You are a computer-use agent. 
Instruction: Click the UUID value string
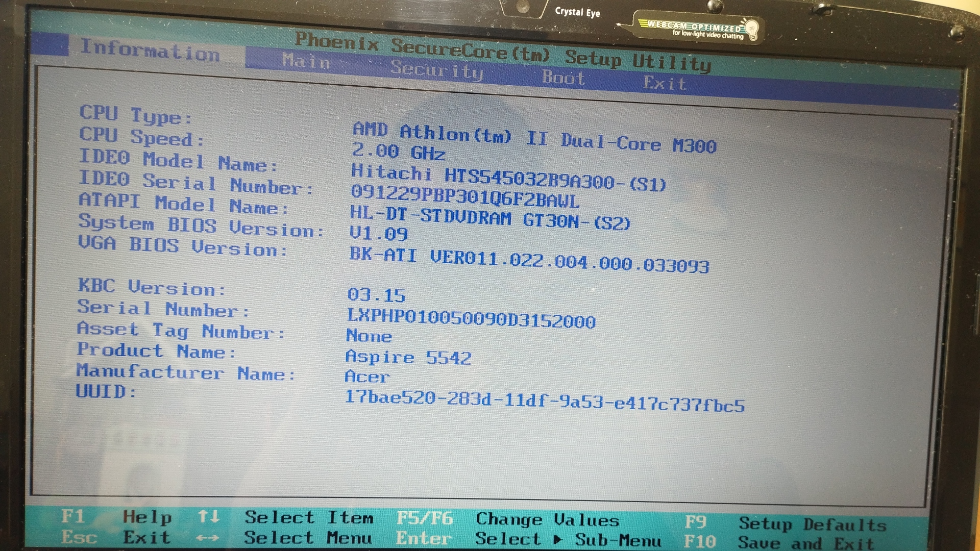pyautogui.click(x=544, y=401)
